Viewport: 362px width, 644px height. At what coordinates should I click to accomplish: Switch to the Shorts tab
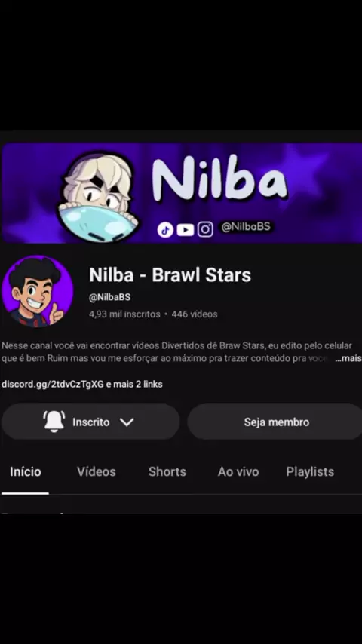[167, 471]
